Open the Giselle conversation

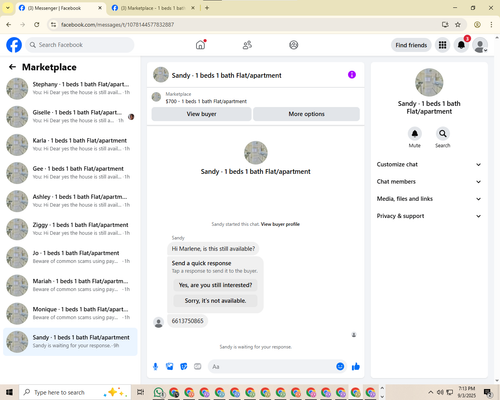(70, 116)
